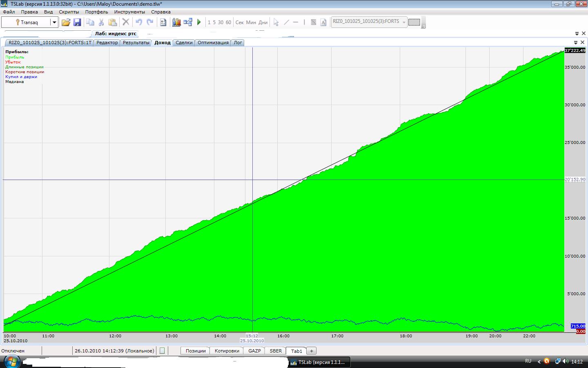Switch to the Сделки tab

[x=184, y=43]
